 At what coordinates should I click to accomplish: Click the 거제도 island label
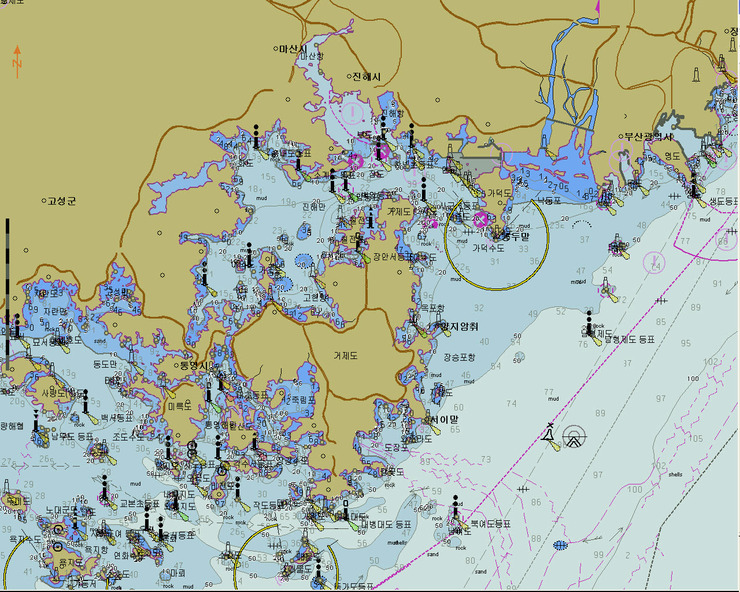(352, 355)
